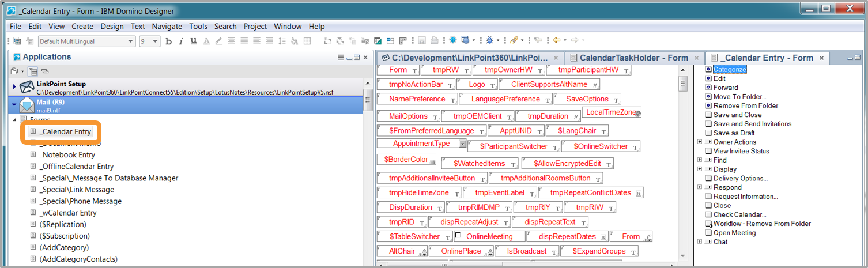The height and width of the screenshot is (268, 868).
Task: Open the Default MultiLingual font dropdown
Action: [x=132, y=41]
